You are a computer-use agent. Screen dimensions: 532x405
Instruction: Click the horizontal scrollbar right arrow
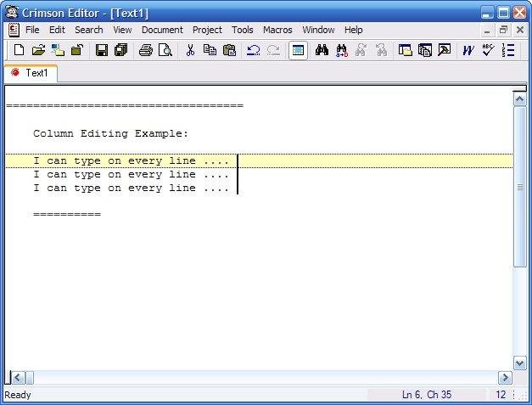tap(505, 378)
